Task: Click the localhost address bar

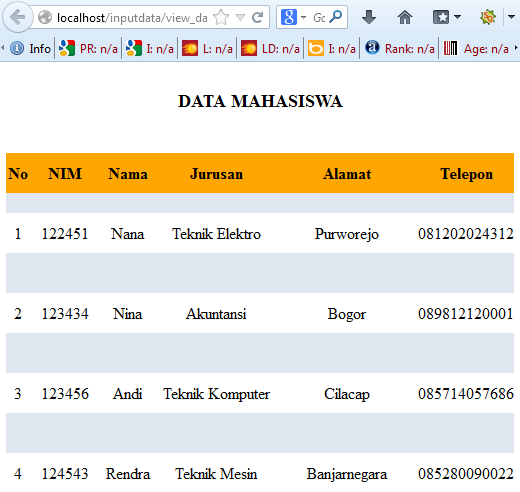Action: [x=132, y=17]
